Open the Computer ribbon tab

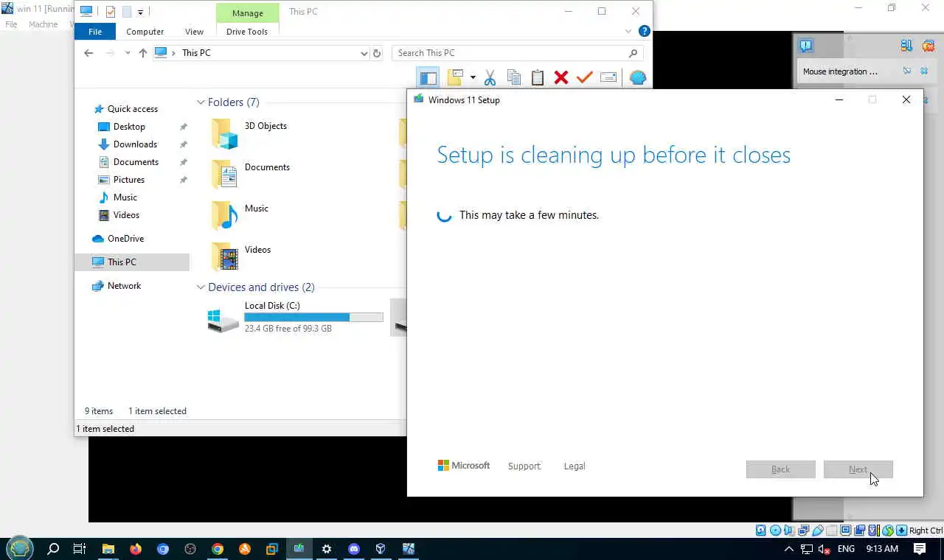coord(145,32)
